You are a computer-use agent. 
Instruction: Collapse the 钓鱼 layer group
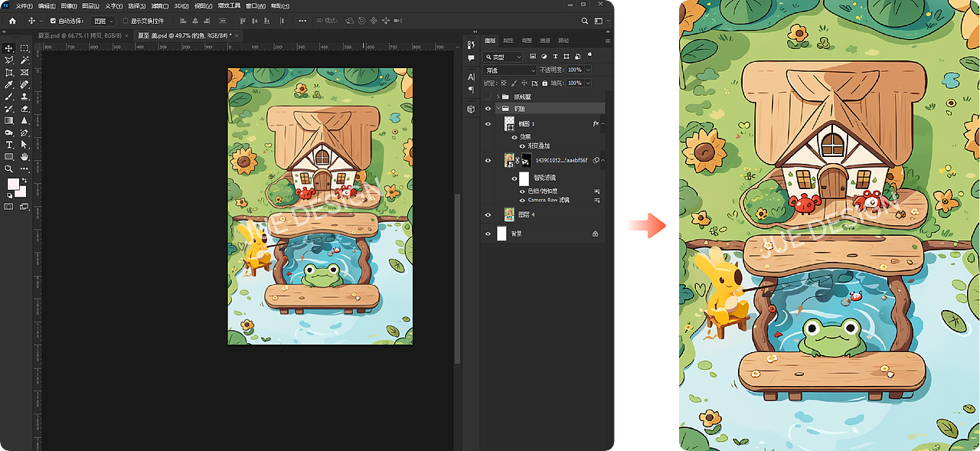(x=498, y=109)
